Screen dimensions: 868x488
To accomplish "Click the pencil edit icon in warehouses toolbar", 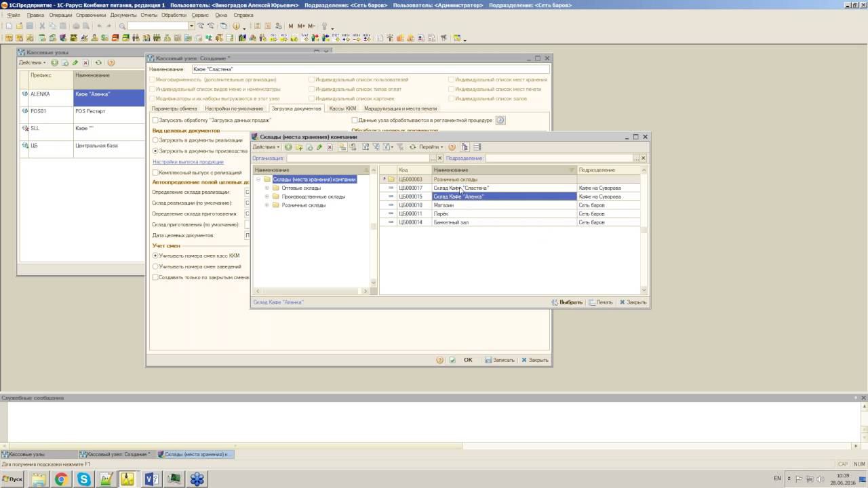I will click(x=319, y=147).
